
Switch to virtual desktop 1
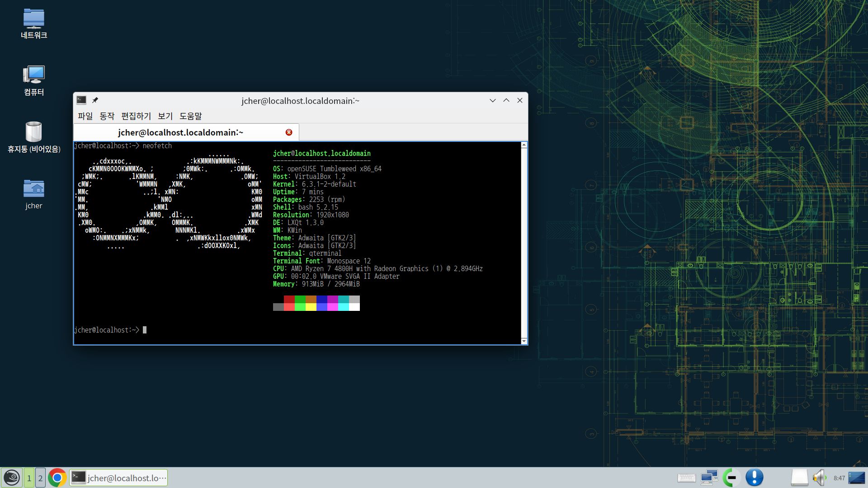29,478
